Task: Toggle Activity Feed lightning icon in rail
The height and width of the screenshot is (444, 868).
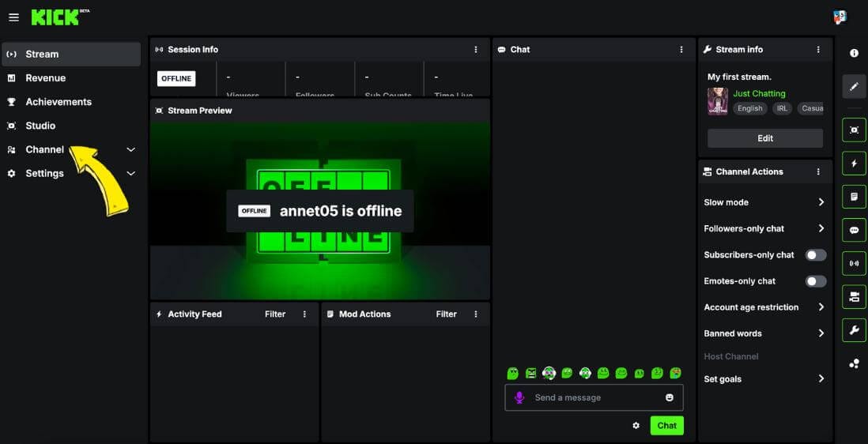Action: coord(854,163)
